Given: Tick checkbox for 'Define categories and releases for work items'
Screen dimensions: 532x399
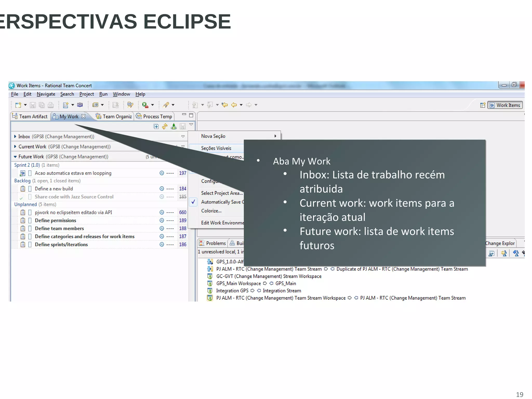Looking at the screenshot, I should point(30,237).
